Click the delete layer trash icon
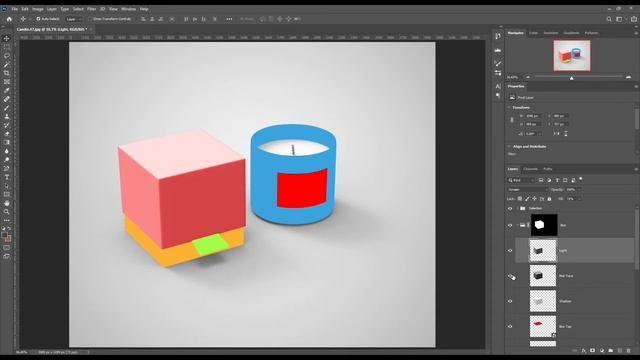 pyautogui.click(x=629, y=351)
